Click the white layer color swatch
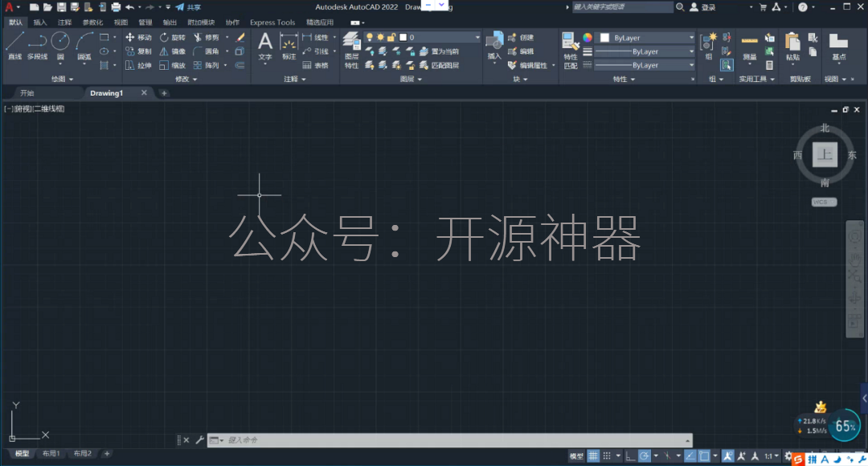The height and width of the screenshot is (466, 868). (x=403, y=37)
